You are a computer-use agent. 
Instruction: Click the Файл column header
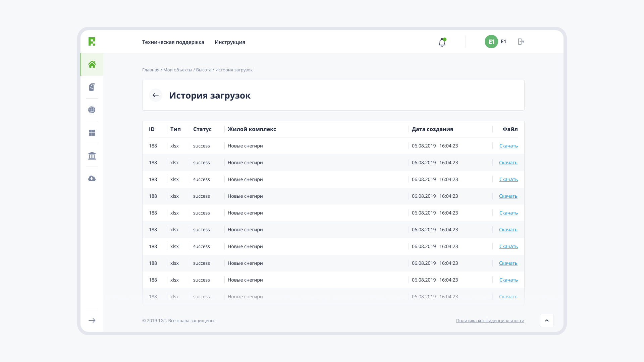[510, 129]
